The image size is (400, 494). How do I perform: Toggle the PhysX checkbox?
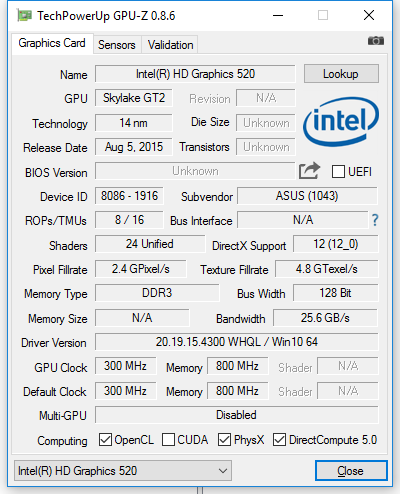tap(224, 440)
